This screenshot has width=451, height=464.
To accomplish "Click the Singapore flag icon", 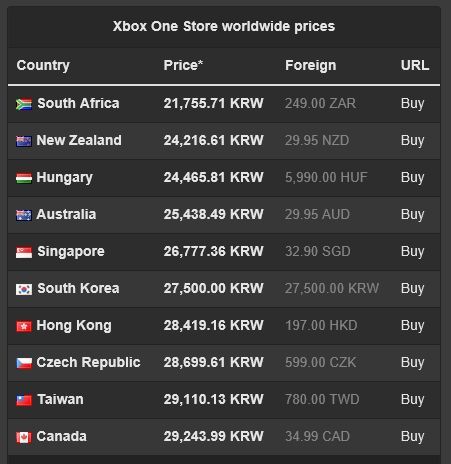I will (x=24, y=252).
